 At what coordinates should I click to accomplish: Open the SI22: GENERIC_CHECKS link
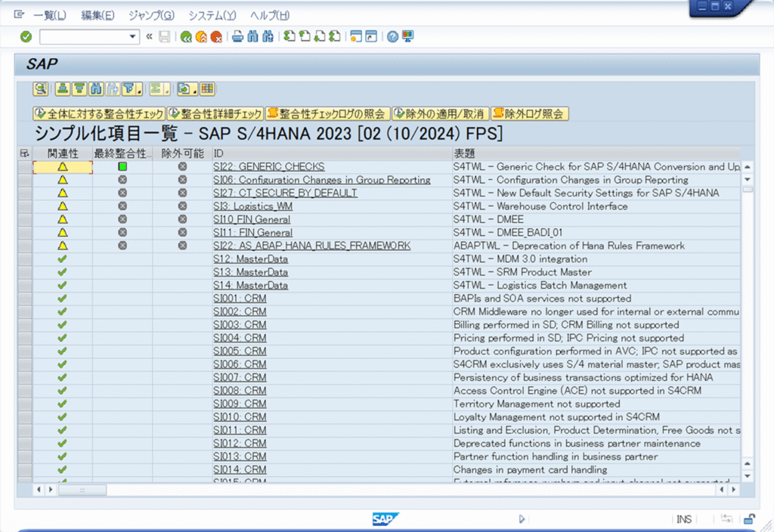(x=269, y=167)
